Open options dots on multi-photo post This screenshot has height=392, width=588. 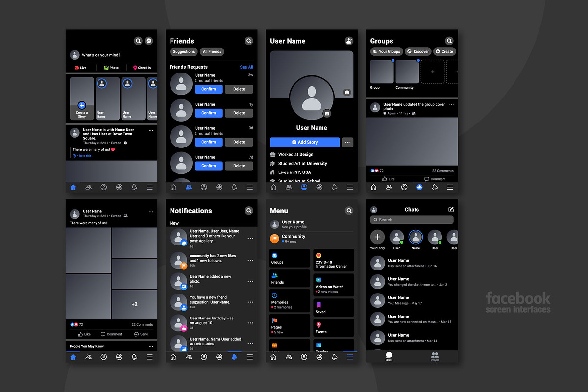[x=151, y=212]
